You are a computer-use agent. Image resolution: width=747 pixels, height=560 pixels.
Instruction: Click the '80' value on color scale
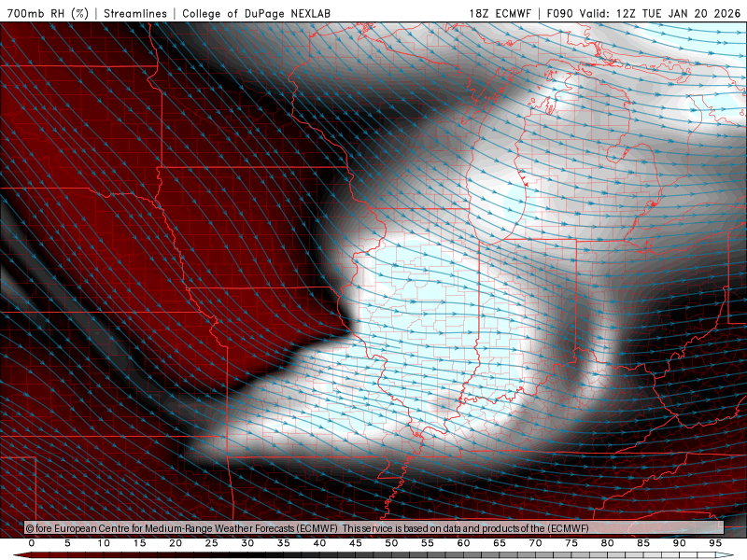tap(608, 543)
